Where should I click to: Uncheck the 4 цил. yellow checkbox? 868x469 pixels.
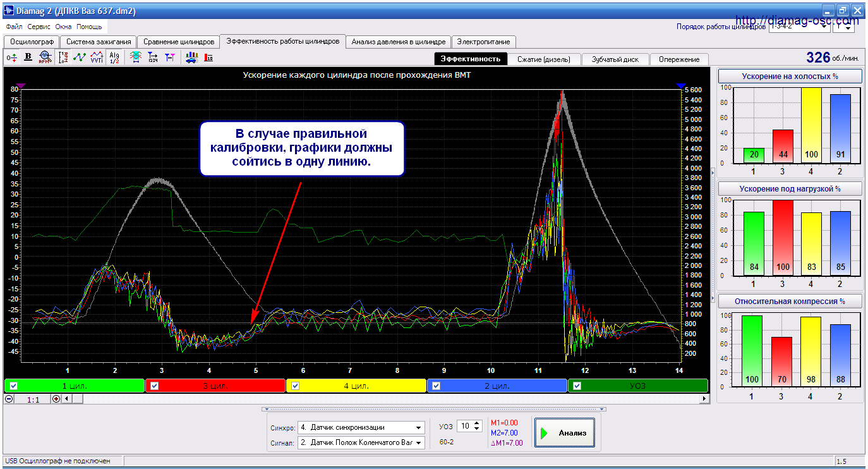[x=295, y=386]
